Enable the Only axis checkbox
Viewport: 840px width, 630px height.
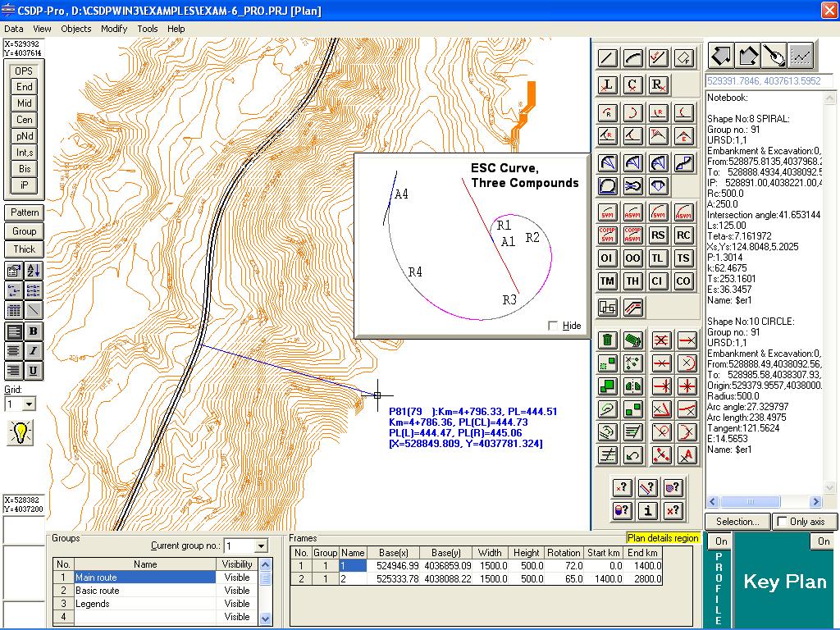click(782, 522)
